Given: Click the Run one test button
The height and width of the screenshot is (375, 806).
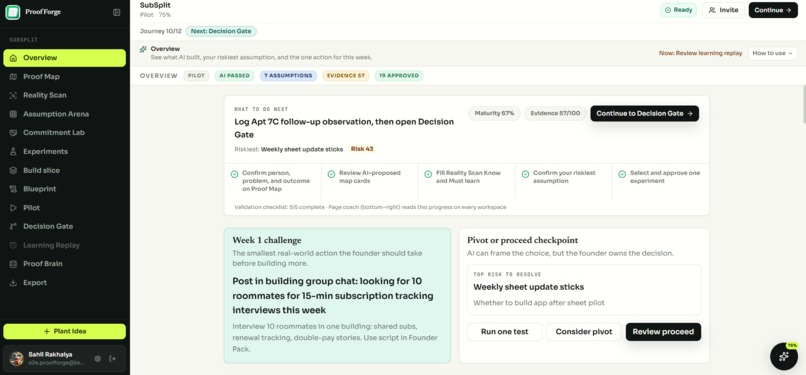Looking at the screenshot, I should tap(504, 332).
